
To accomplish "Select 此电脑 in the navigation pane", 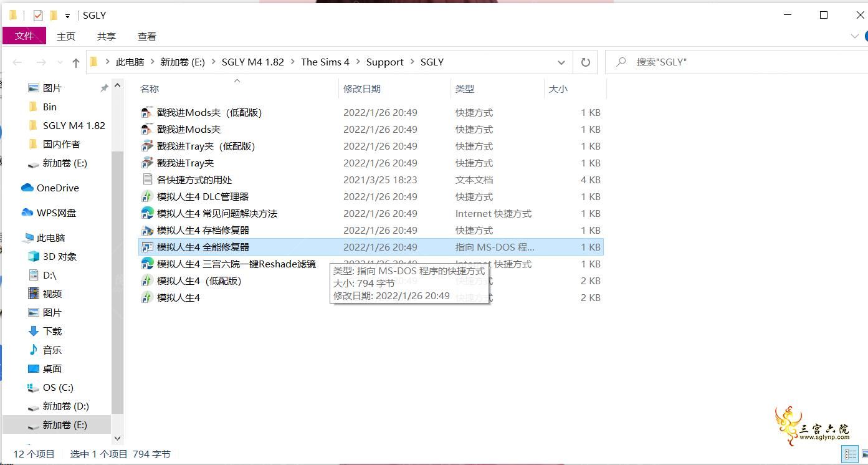I will (50, 238).
